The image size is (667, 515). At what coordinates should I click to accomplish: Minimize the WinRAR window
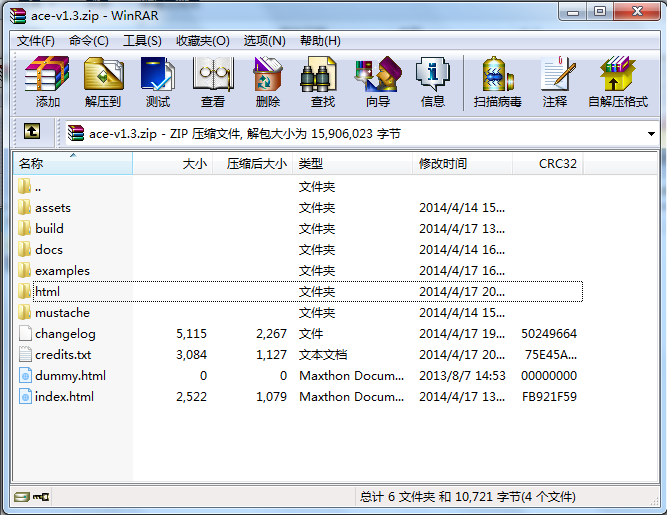point(573,11)
